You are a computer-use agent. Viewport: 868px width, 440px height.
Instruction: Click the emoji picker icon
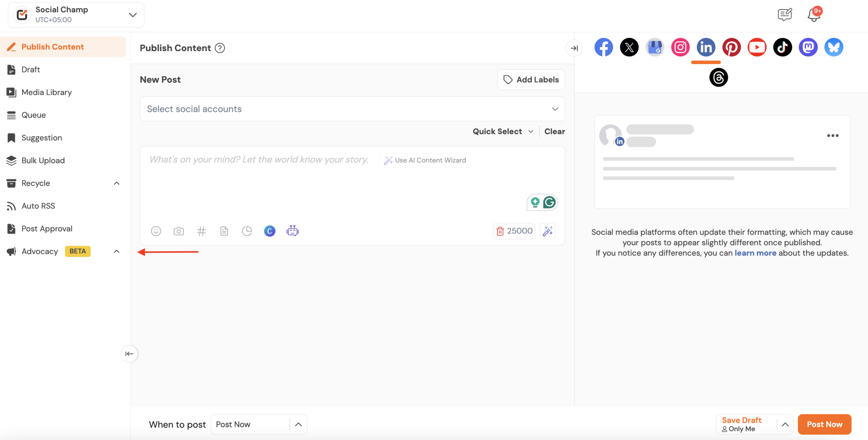[156, 231]
